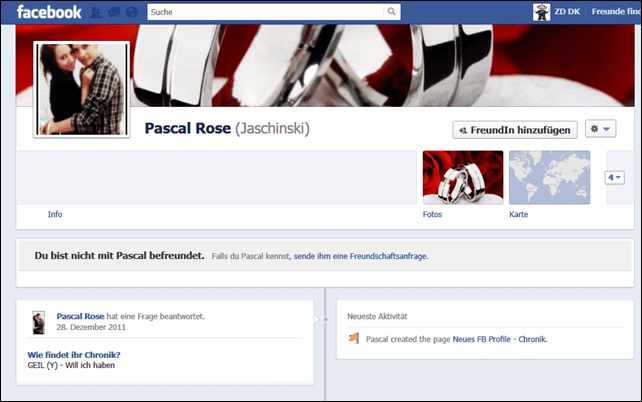Open the messages icon in header

[x=114, y=12]
